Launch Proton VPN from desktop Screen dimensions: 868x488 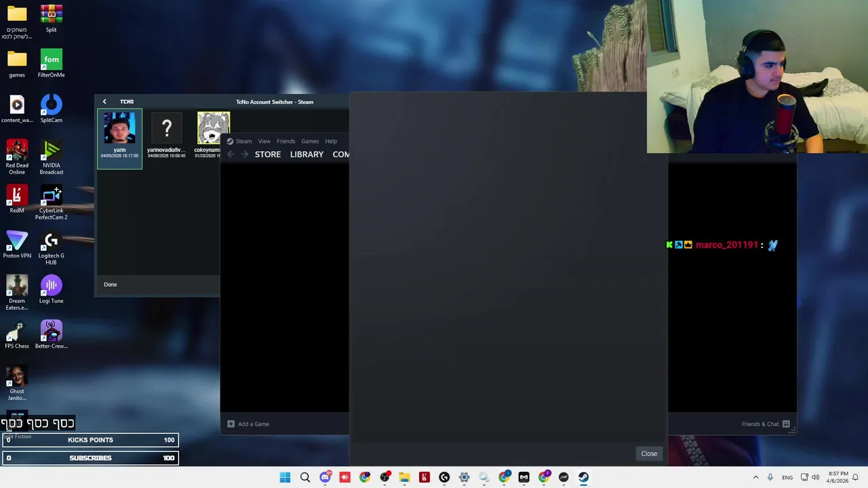coord(17,244)
